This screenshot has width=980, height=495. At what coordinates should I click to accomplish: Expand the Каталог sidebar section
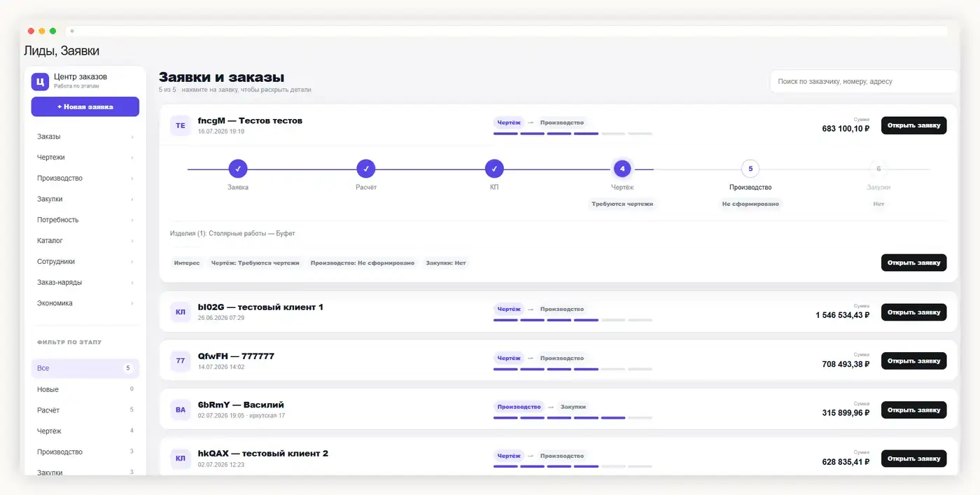point(85,241)
